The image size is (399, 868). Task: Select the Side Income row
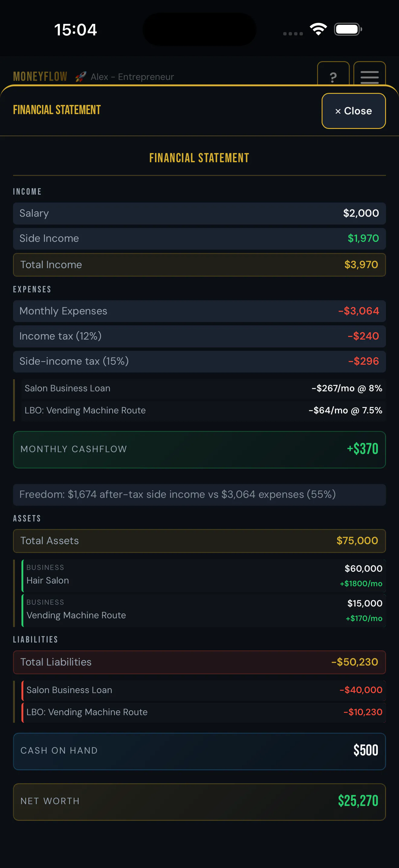coord(199,238)
